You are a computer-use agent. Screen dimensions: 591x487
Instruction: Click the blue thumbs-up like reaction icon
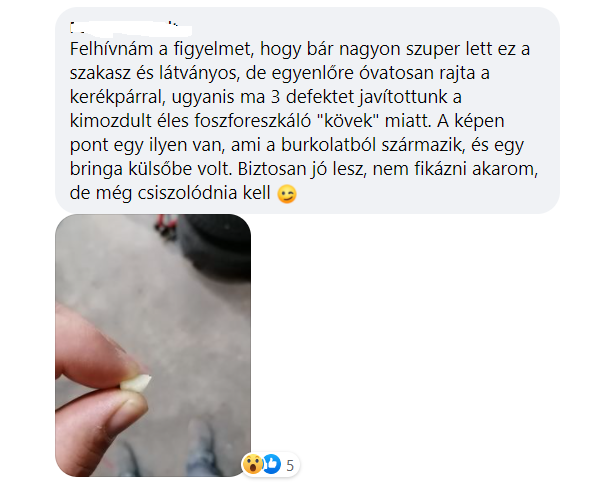tap(272, 464)
